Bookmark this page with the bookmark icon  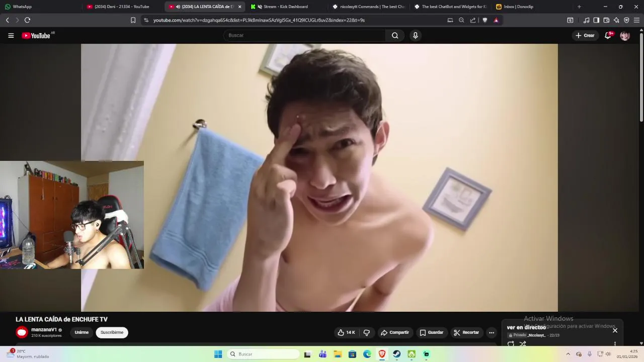click(x=133, y=20)
